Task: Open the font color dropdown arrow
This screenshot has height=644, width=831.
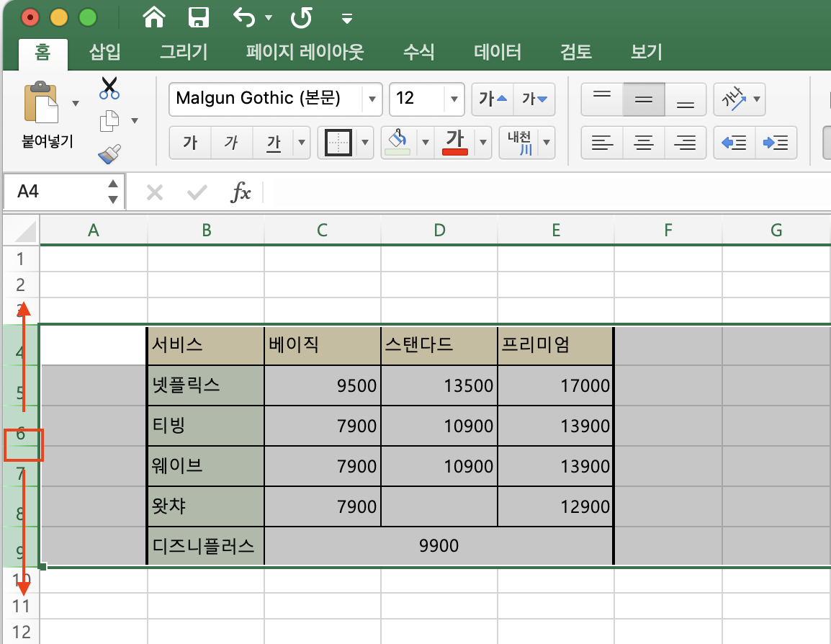Action: coord(482,143)
